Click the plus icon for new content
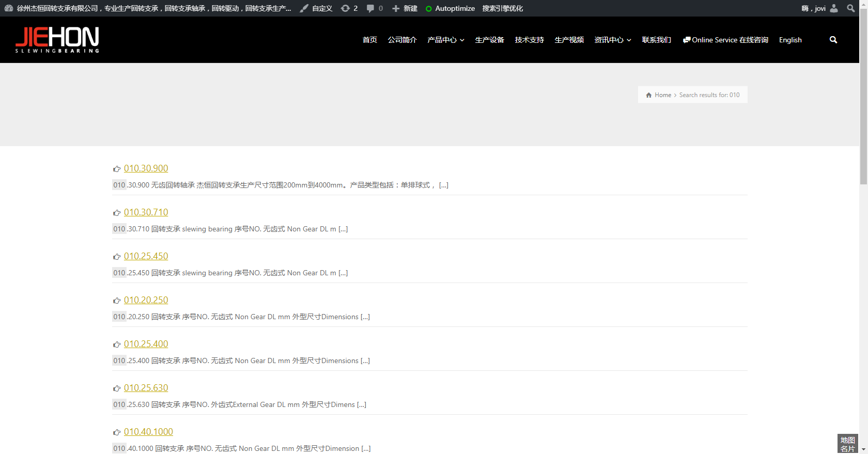868x454 pixels. [x=396, y=8]
